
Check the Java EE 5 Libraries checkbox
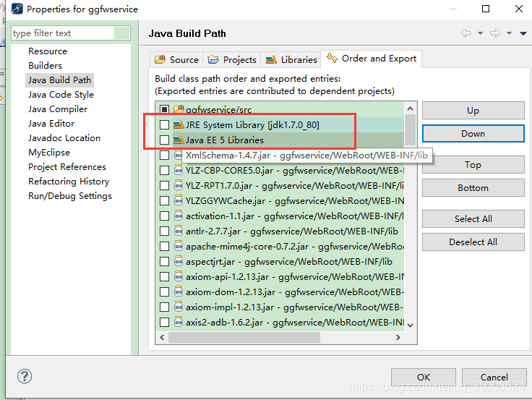(x=164, y=140)
